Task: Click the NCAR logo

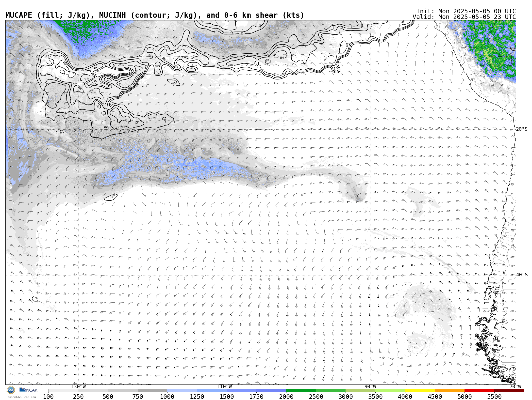Action: click(28, 390)
